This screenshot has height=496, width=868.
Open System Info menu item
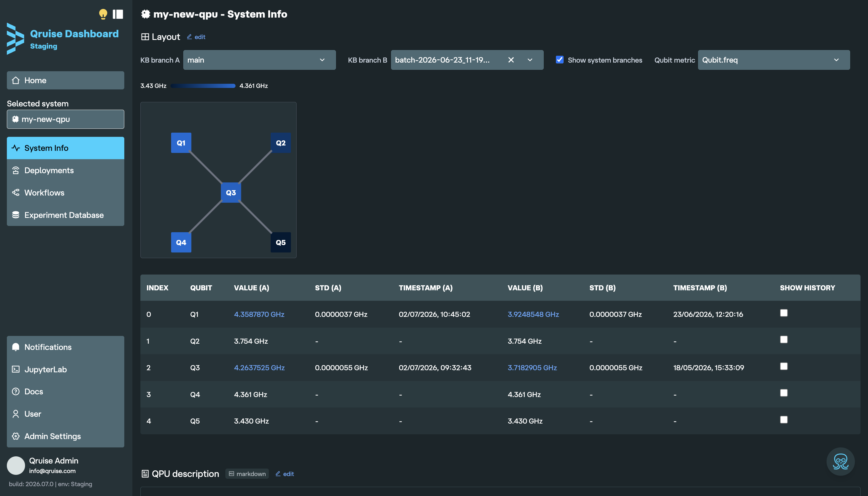65,148
